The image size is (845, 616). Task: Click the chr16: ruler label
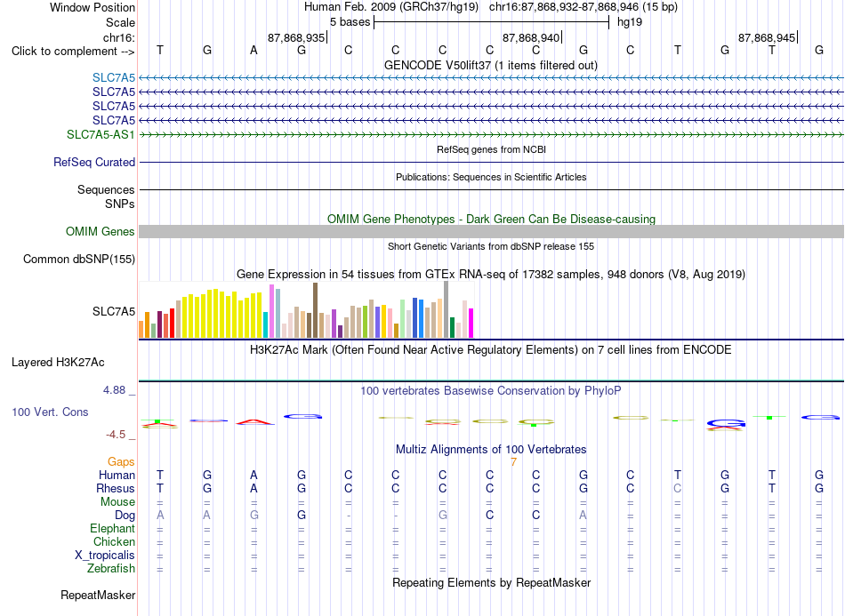(119, 37)
